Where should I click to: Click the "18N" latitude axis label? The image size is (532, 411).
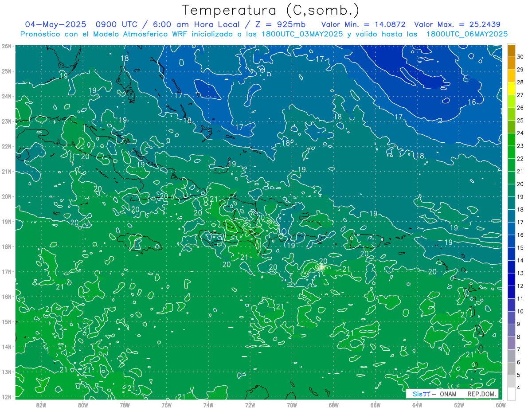(7, 247)
